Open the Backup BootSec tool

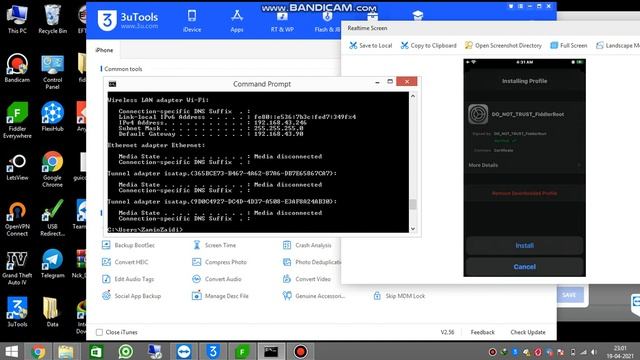click(129, 245)
